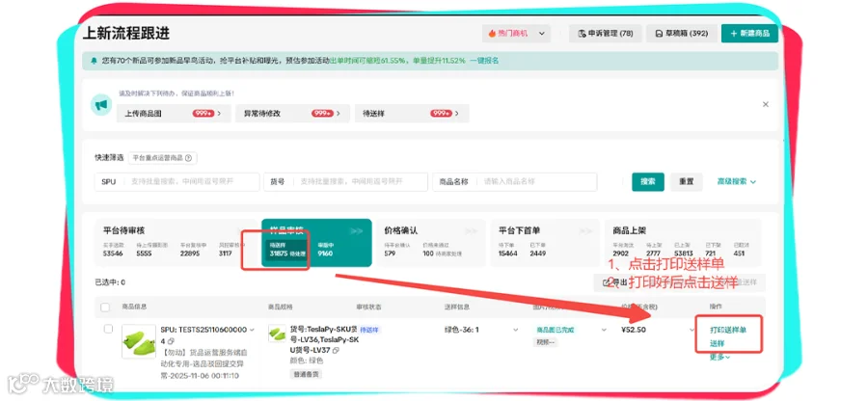Expand the 绿色-36: 1 sample info chevron
The width and height of the screenshot is (868, 401).
[515, 330]
